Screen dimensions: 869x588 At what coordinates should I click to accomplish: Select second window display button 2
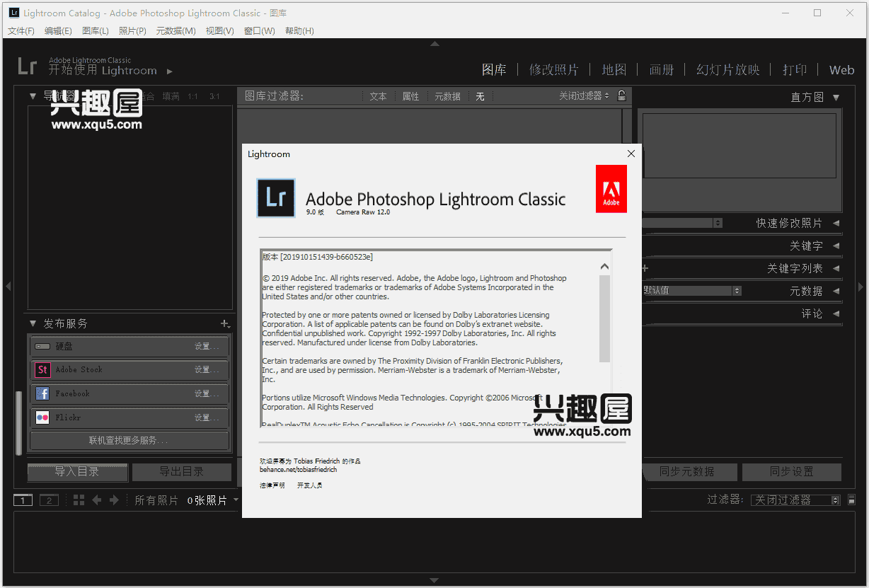click(x=49, y=500)
